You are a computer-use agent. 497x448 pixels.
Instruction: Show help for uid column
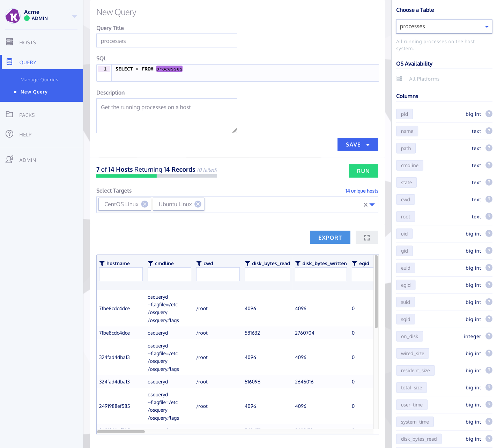coord(489,233)
